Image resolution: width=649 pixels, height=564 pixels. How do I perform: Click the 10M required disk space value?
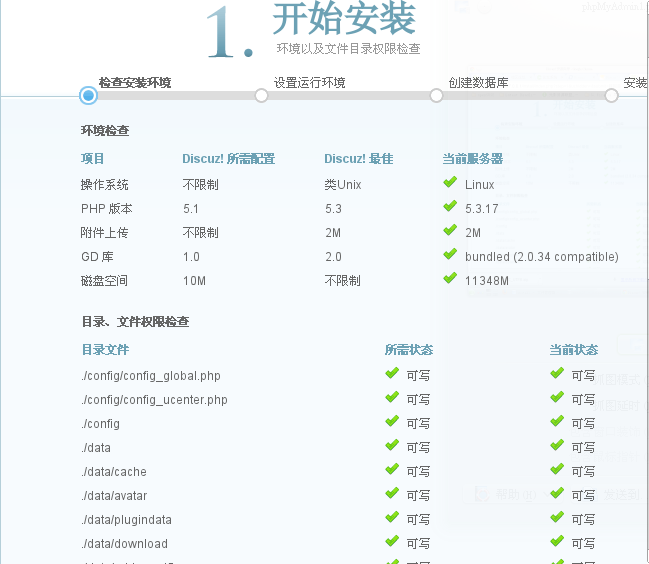pos(195,281)
